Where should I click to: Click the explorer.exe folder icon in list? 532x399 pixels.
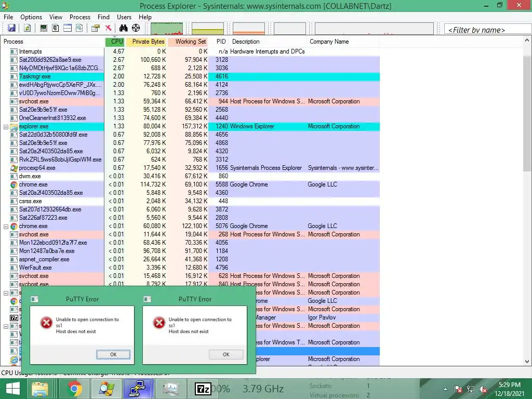pos(14,127)
